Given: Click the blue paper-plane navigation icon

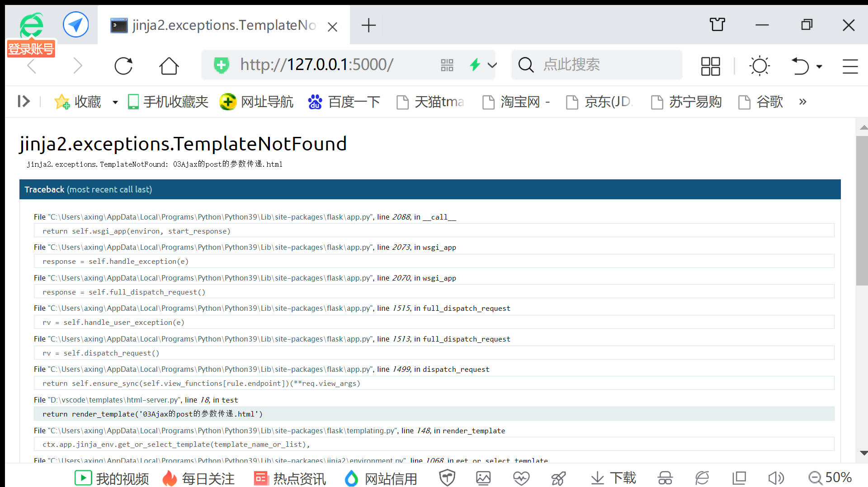Looking at the screenshot, I should pos(75,24).
